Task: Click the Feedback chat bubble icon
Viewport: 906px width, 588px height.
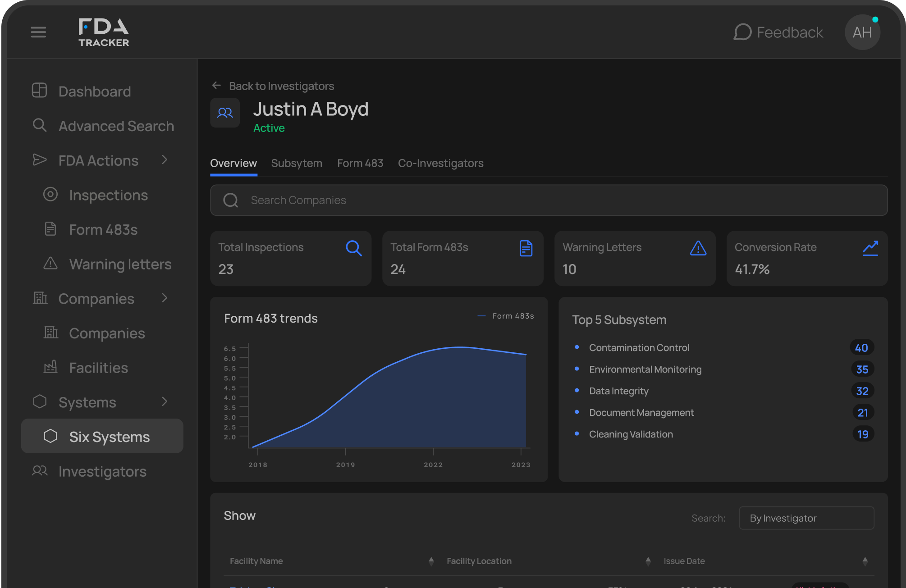Action: (742, 32)
